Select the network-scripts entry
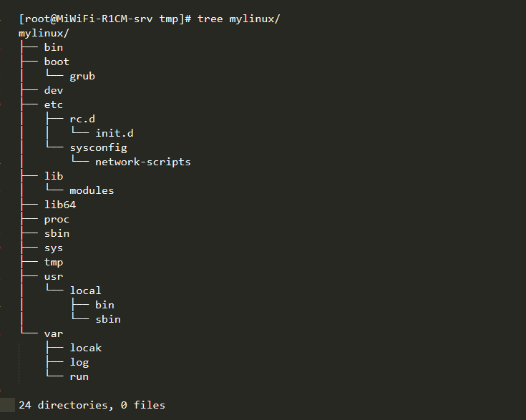Viewport: 526px width, 420px height. coord(143,162)
